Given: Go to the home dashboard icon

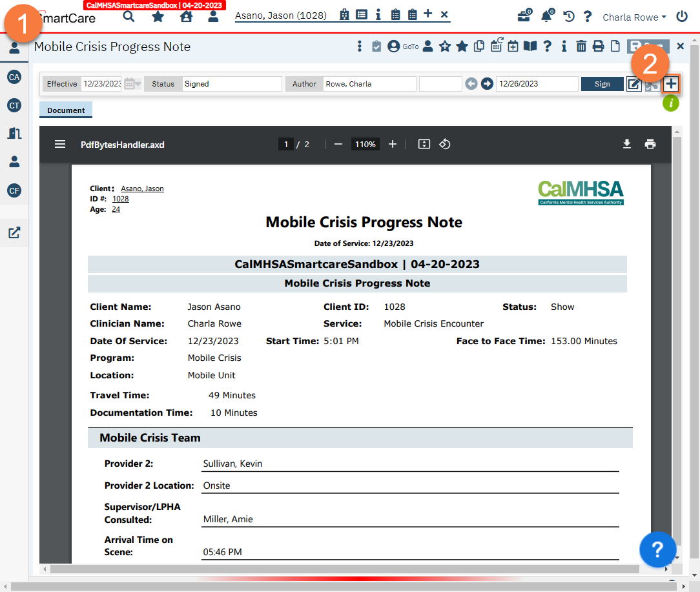Looking at the screenshot, I should pos(186,16).
